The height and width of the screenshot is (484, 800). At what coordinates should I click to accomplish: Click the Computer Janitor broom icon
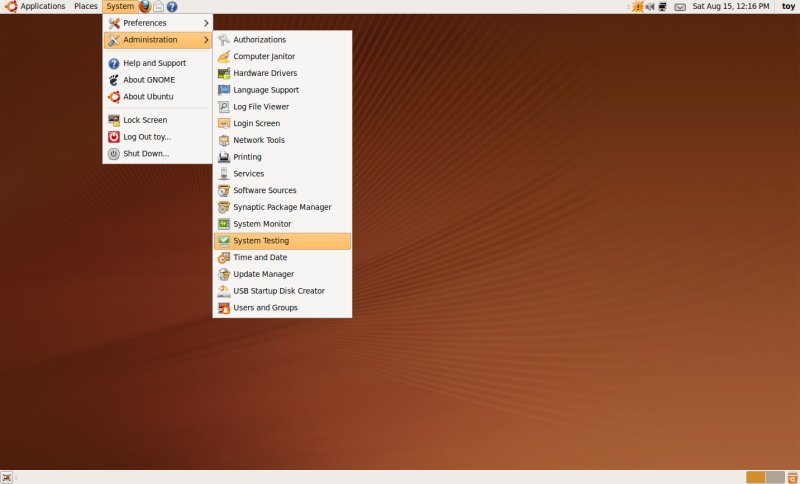click(224, 57)
